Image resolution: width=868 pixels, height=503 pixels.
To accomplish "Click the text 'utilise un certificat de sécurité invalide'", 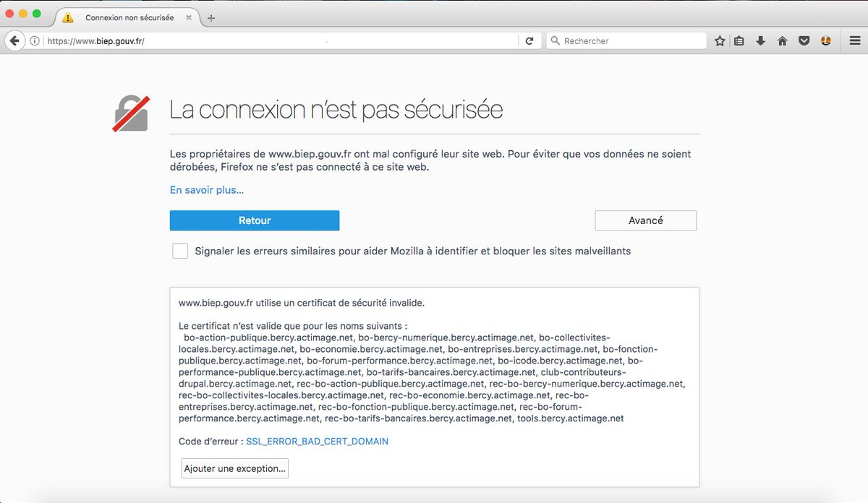I will [340, 303].
